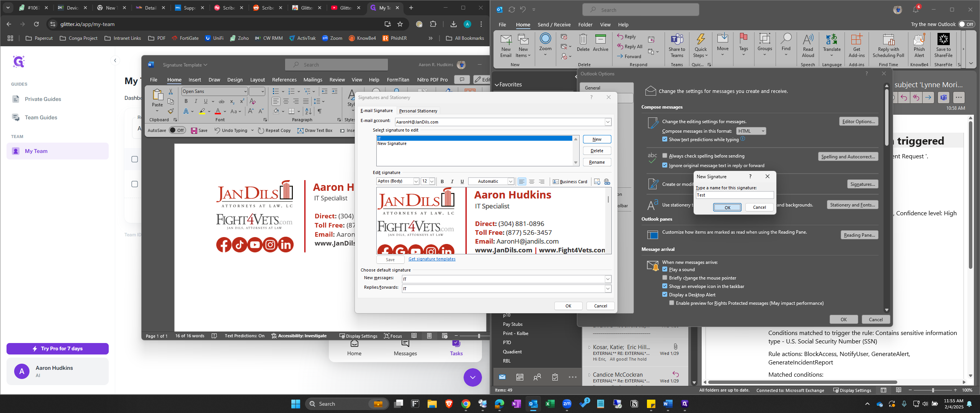Click Archive icon in Outlook ribbon
The image size is (980, 413).
pos(601,42)
